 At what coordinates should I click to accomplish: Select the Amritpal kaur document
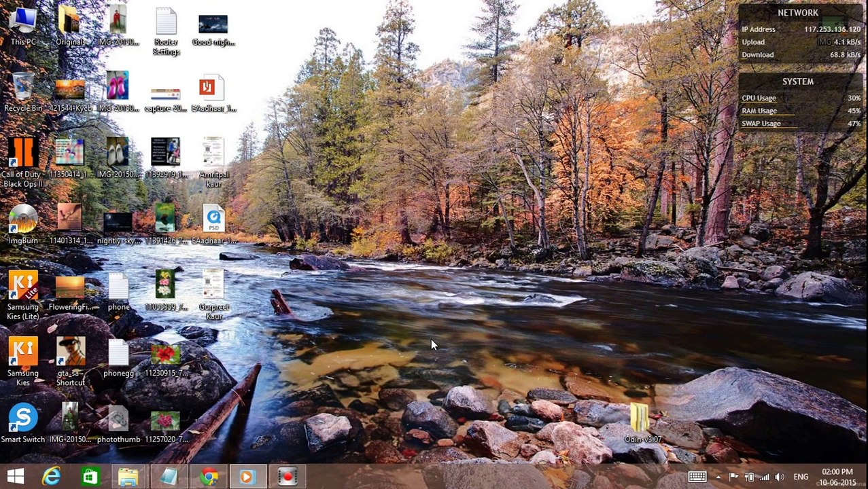click(x=213, y=163)
